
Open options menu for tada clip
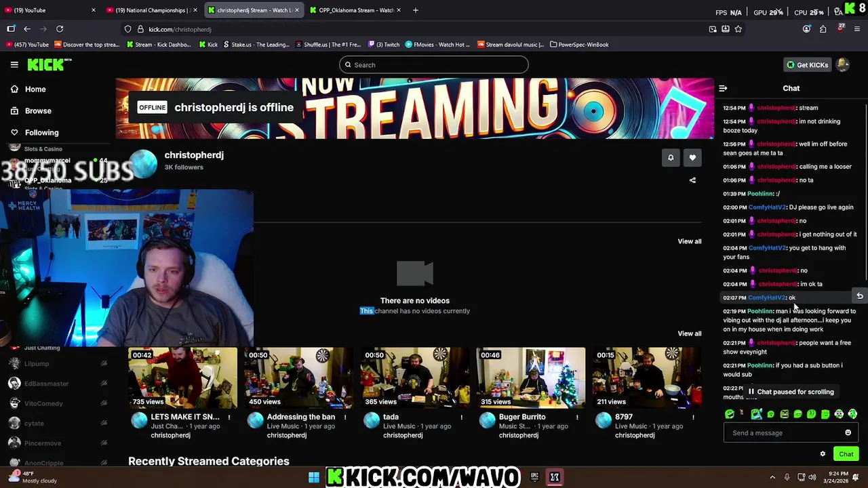pyautogui.click(x=461, y=418)
